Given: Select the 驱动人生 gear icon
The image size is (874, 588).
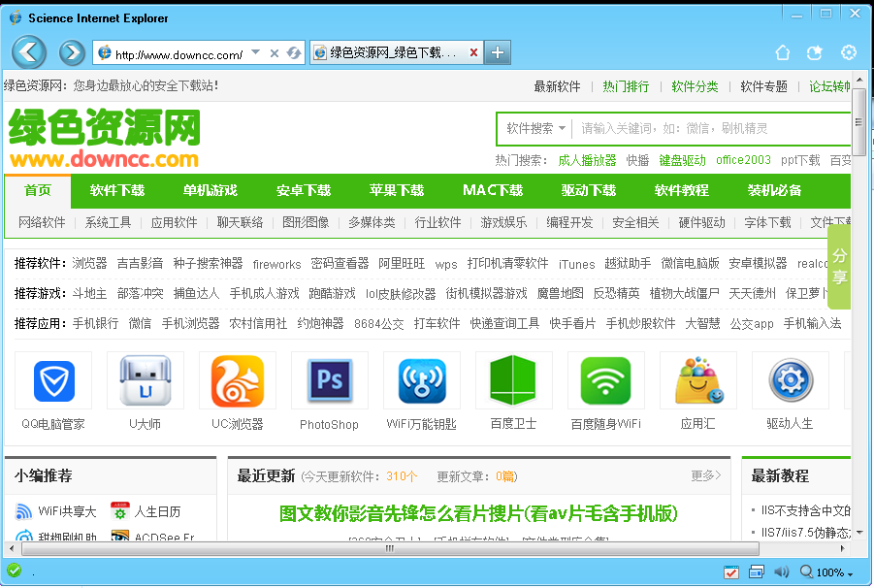Looking at the screenshot, I should 790,382.
